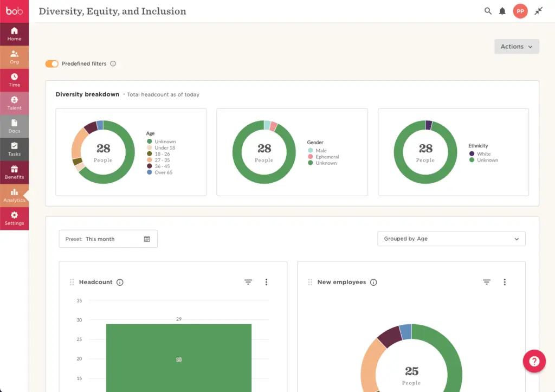
Task: Open the red help button
Action: click(x=534, y=361)
